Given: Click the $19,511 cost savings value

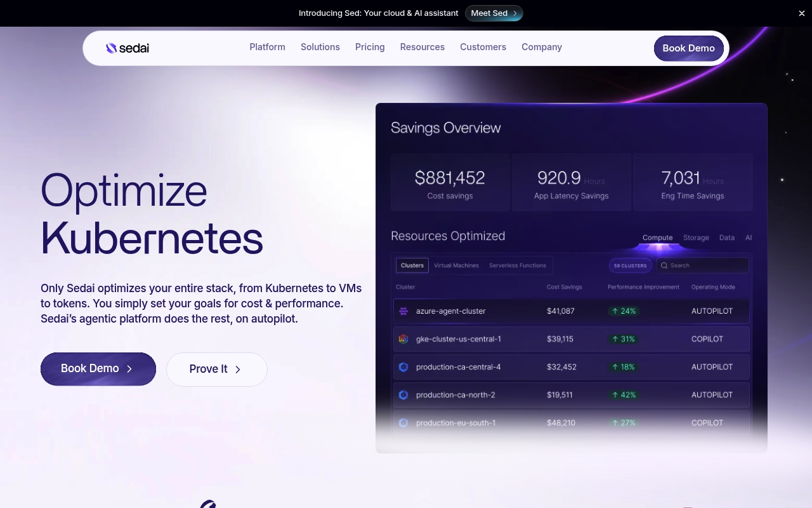Looking at the screenshot, I should tap(560, 395).
